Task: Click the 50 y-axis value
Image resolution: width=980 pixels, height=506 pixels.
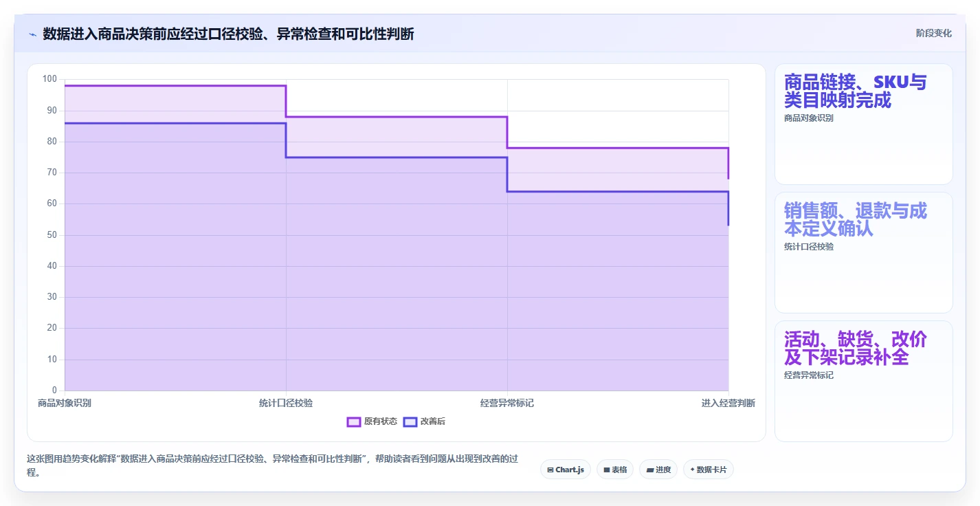Action: pyautogui.click(x=52, y=235)
